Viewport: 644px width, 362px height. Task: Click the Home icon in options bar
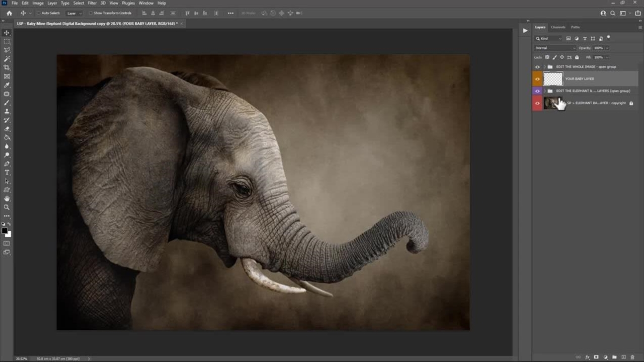click(x=9, y=13)
